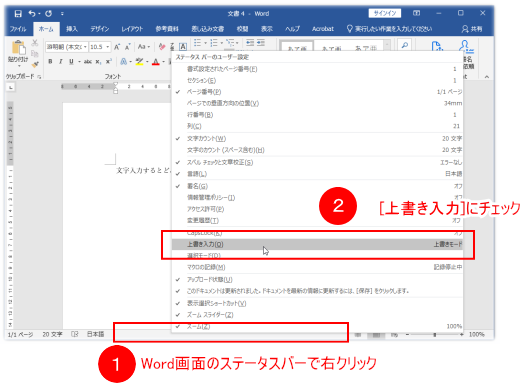The height and width of the screenshot is (383, 523).
Task: Click the yellow text highlight color icon
Action: 139,62
